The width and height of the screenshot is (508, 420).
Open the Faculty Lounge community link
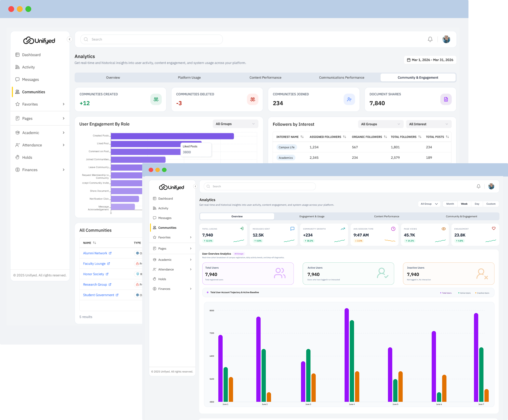96,264
